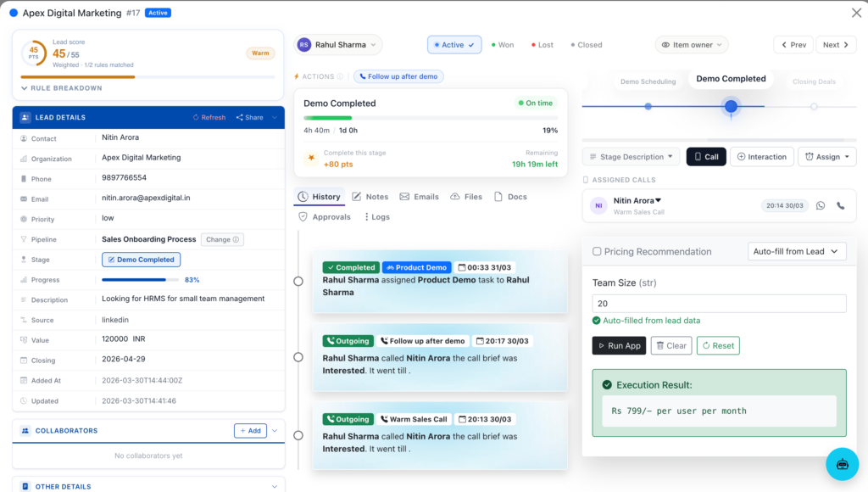
Task: Click the WhatsApp icon for Nitin Arora
Action: click(x=820, y=205)
